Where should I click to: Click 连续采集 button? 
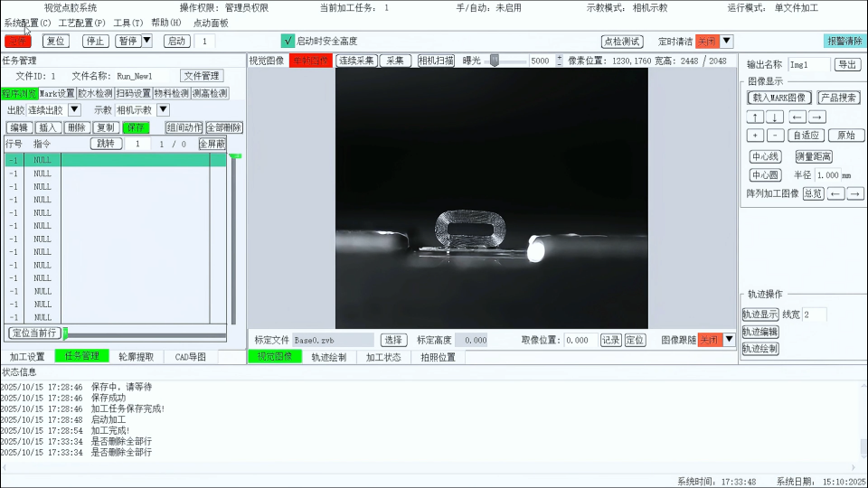click(x=356, y=61)
